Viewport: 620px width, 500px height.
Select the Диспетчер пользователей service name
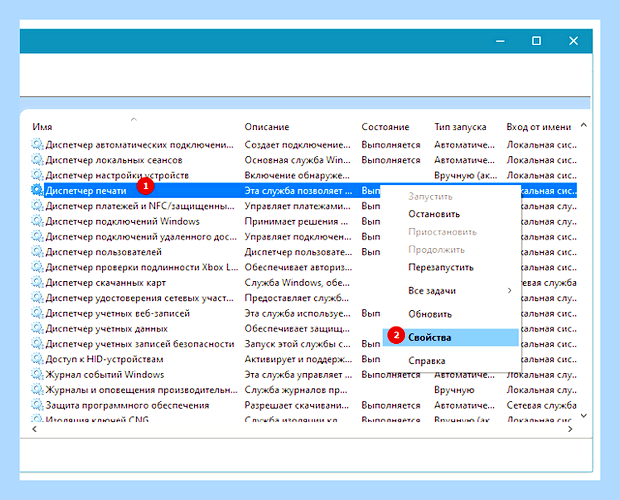pyautogui.click(x=104, y=252)
